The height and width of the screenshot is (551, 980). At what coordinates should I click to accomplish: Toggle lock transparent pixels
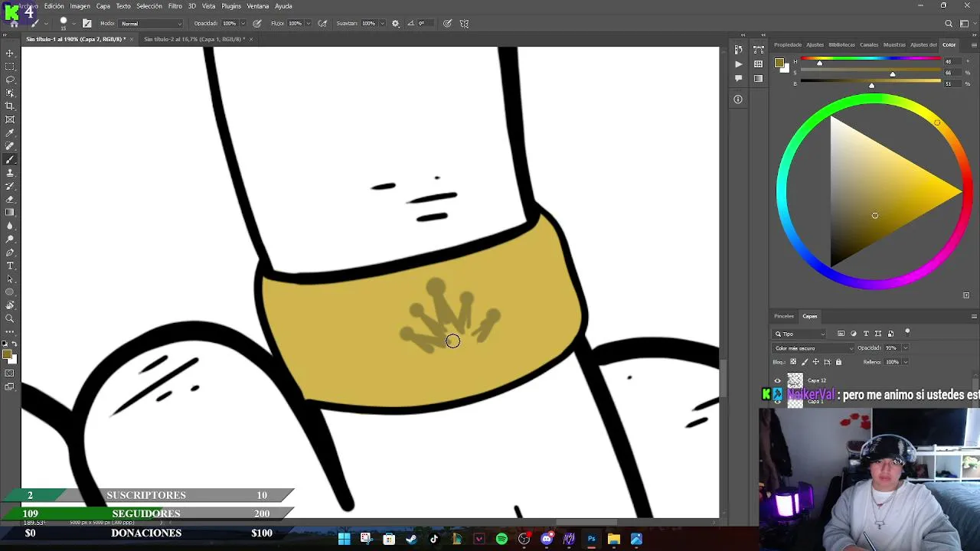[x=792, y=362]
